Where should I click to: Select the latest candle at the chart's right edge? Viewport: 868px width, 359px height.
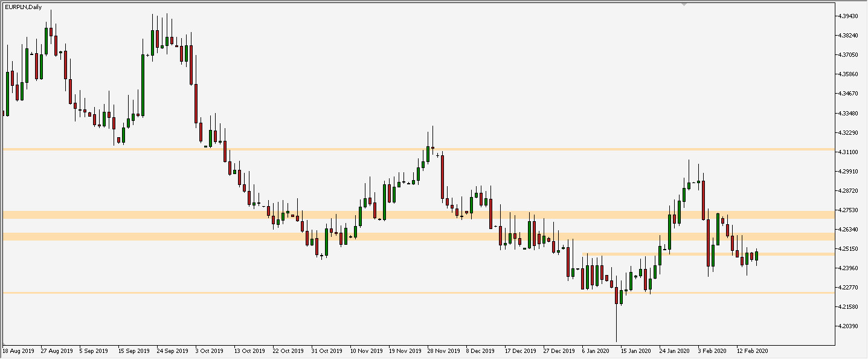click(x=757, y=256)
